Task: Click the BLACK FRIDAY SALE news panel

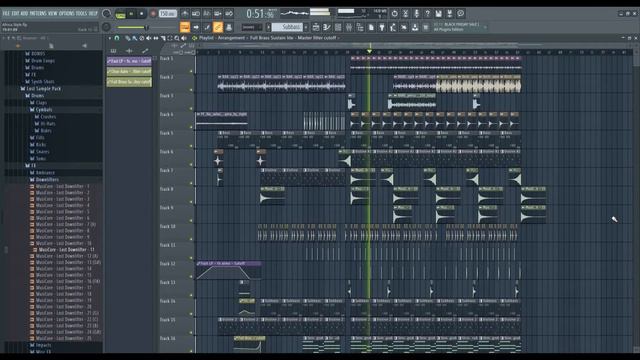Action: click(460, 27)
